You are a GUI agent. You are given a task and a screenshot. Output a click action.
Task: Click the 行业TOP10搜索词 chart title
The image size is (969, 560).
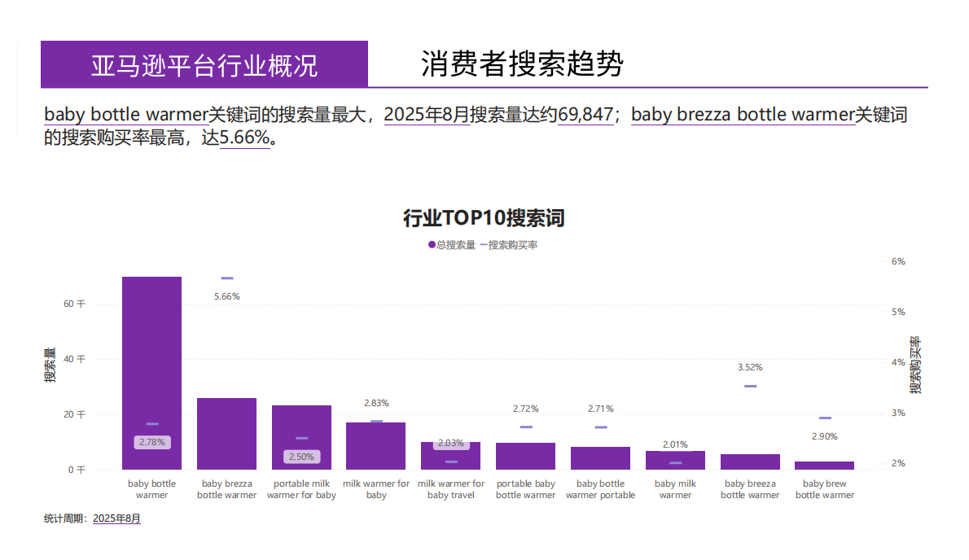(x=484, y=218)
